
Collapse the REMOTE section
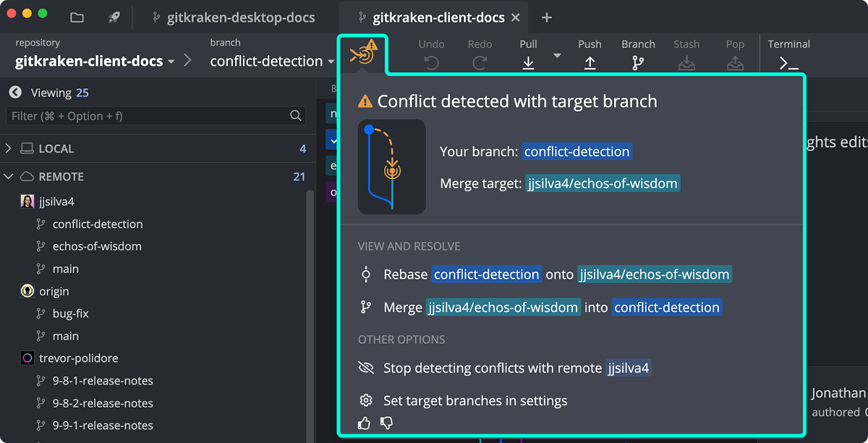(x=9, y=176)
